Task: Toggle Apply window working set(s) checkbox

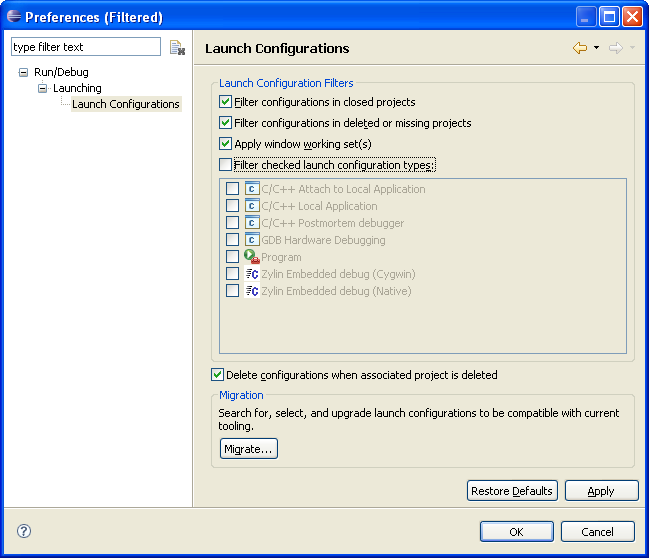Action: 225,144
